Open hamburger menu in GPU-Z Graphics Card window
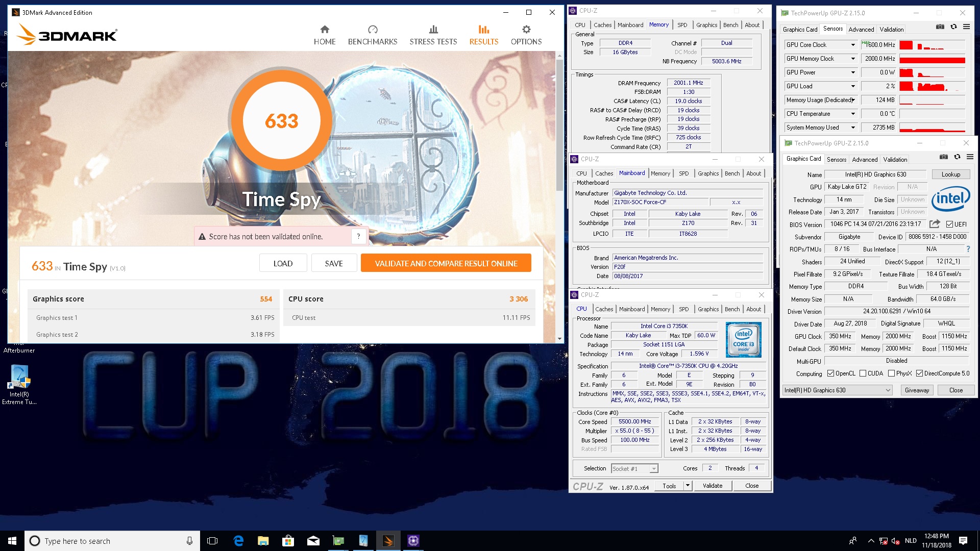The width and height of the screenshot is (980, 551). tap(970, 157)
